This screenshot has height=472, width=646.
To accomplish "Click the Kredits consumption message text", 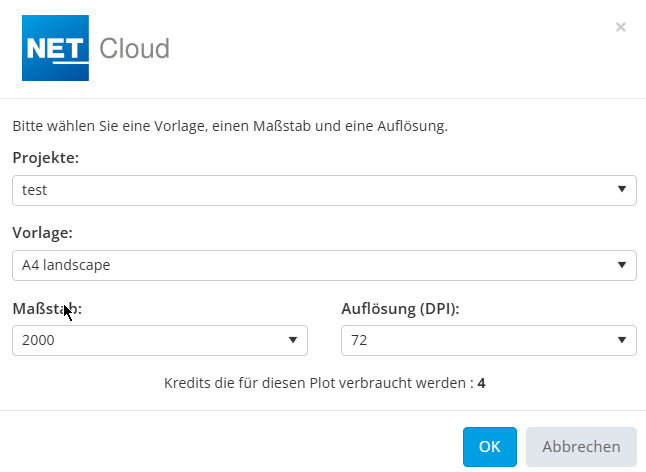I will 317,383.
